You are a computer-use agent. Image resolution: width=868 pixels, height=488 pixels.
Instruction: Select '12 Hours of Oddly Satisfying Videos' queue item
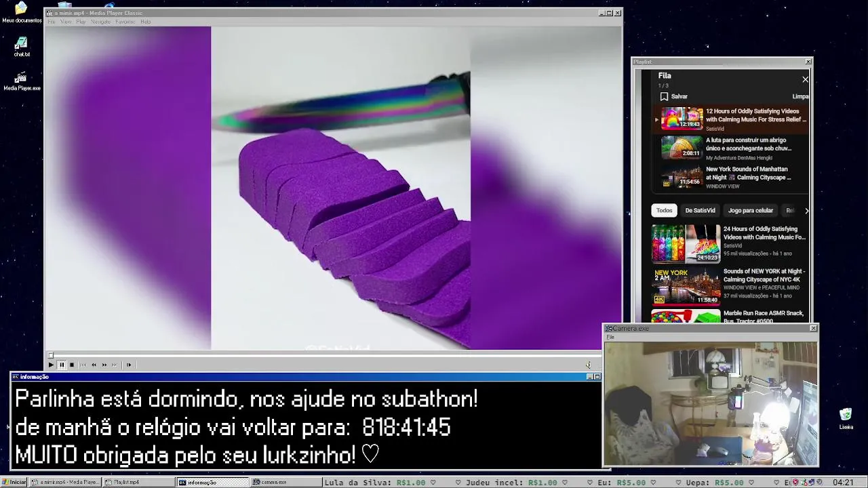pyautogui.click(x=731, y=119)
